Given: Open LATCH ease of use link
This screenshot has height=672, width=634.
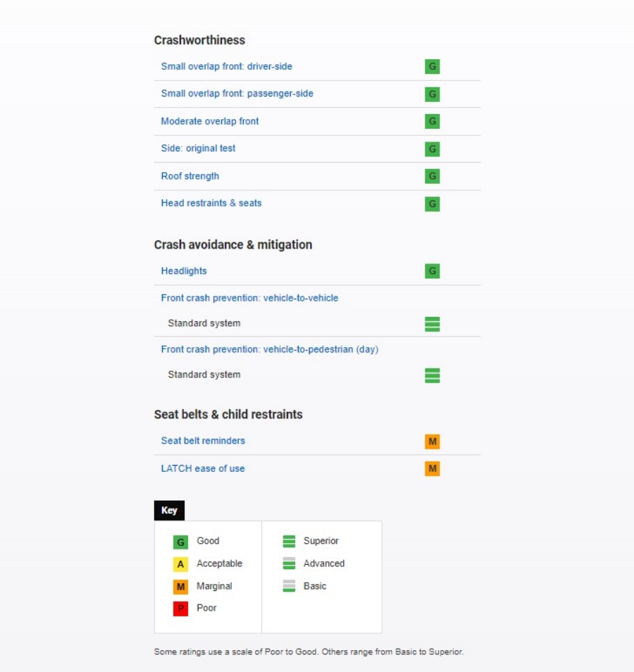Looking at the screenshot, I should 203,468.
